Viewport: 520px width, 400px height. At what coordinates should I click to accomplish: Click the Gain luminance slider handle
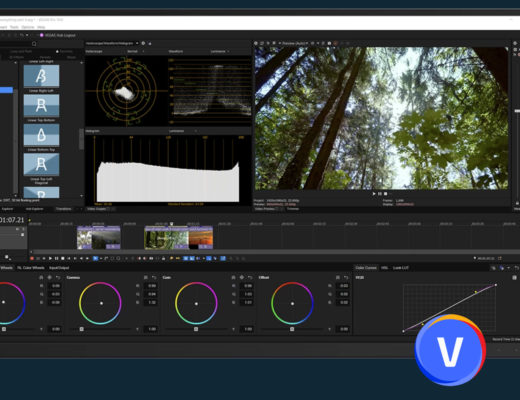click(196, 329)
